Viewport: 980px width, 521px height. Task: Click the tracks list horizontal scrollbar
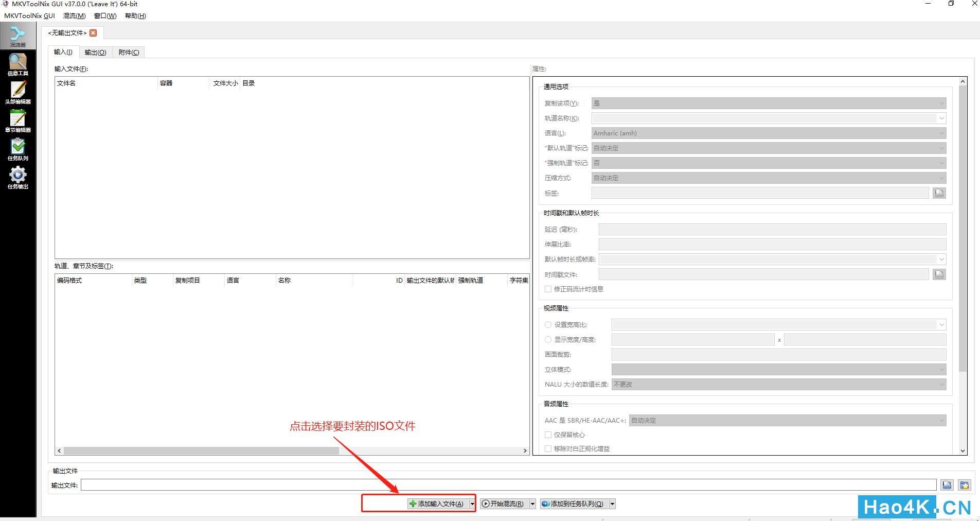pos(201,450)
